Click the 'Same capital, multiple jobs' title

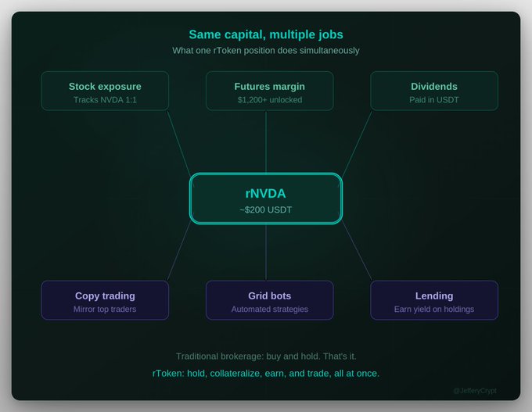266,34
